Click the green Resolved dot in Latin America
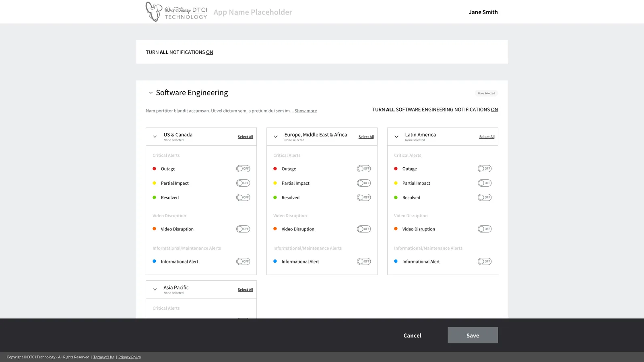 coord(396,197)
